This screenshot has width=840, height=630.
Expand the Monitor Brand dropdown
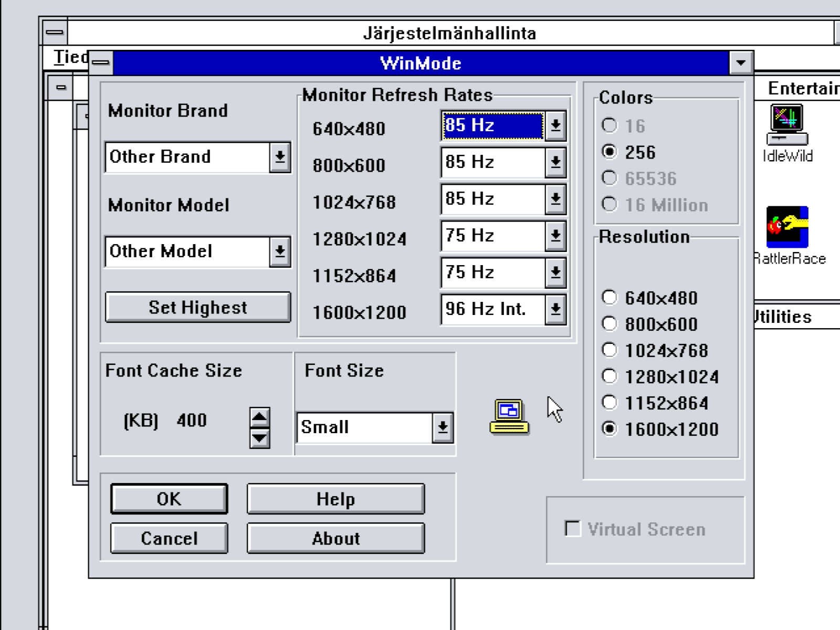click(280, 157)
